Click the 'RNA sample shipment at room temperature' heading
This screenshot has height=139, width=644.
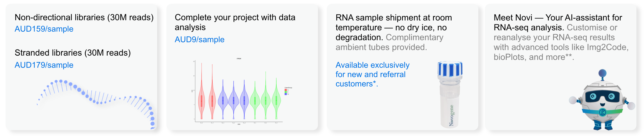pyautogui.click(x=394, y=27)
